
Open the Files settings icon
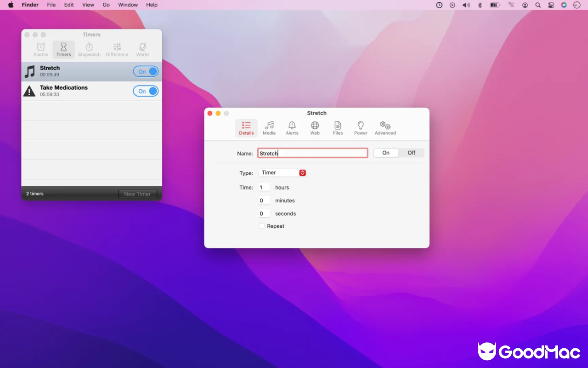point(338,127)
